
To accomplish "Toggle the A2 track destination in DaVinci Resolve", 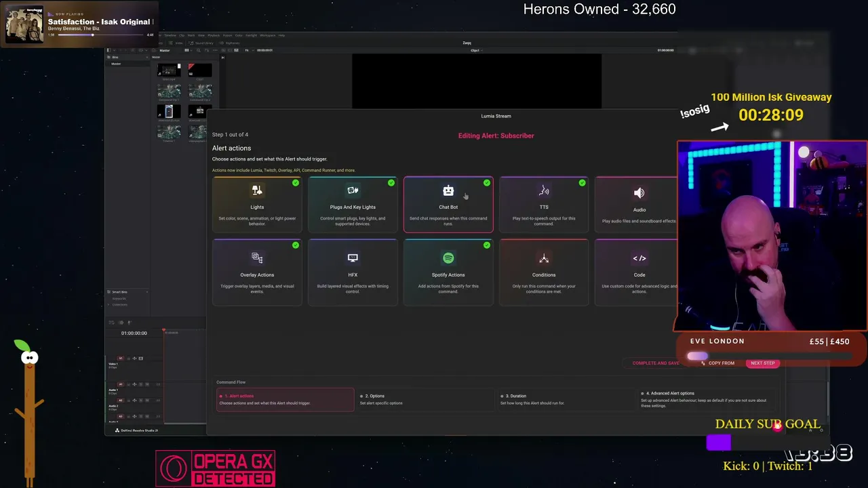I will click(x=121, y=401).
